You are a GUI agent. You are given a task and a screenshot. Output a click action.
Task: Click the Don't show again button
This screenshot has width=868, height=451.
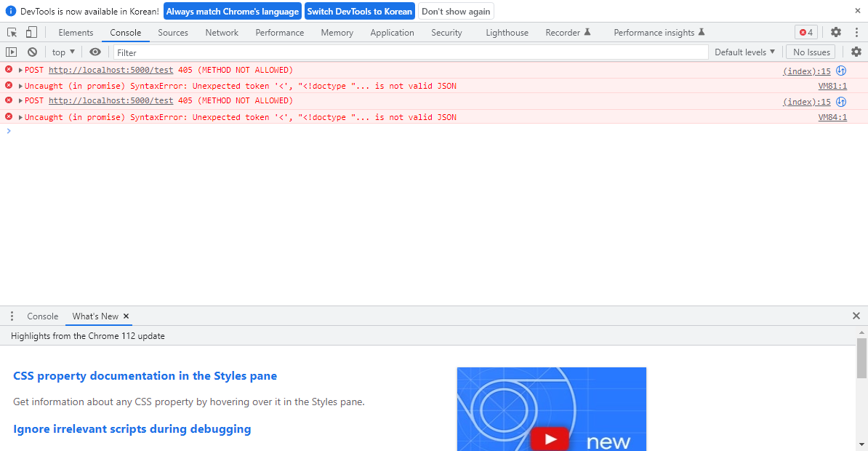coord(456,11)
